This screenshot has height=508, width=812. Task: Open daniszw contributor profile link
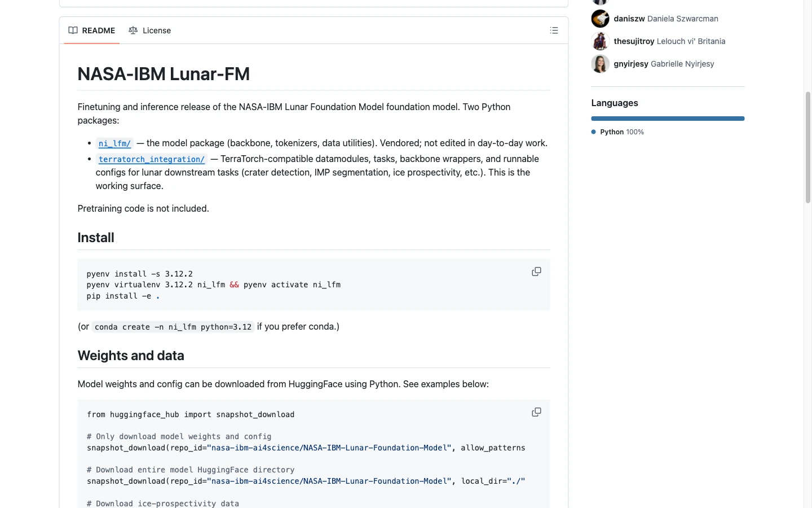[629, 19]
